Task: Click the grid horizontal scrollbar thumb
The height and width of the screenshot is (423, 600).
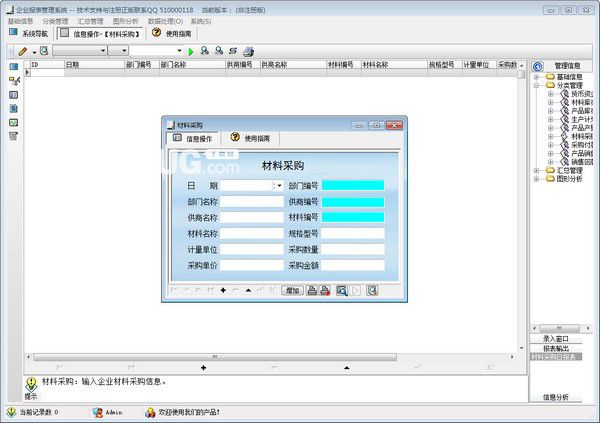Action: point(215,357)
